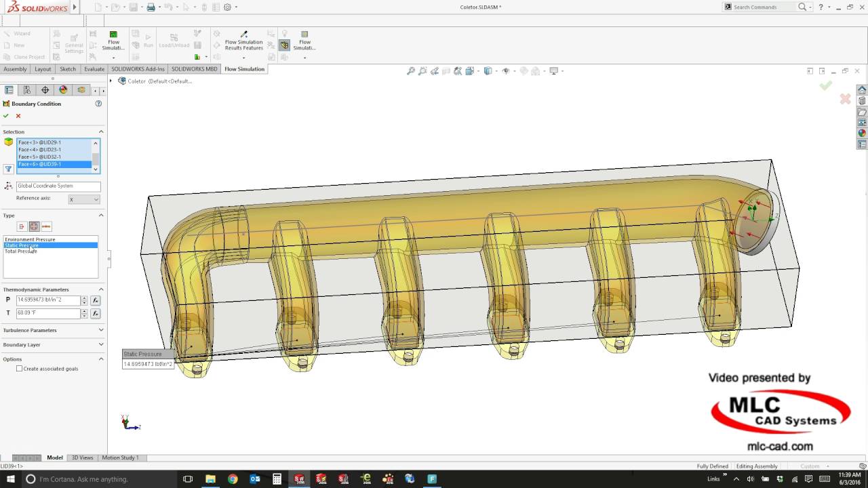Select the Wall boundary type icon
The height and width of the screenshot is (488, 868).
tap(46, 226)
